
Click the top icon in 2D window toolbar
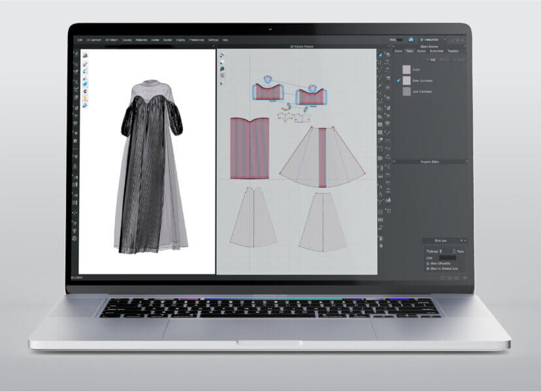pyautogui.click(x=223, y=55)
